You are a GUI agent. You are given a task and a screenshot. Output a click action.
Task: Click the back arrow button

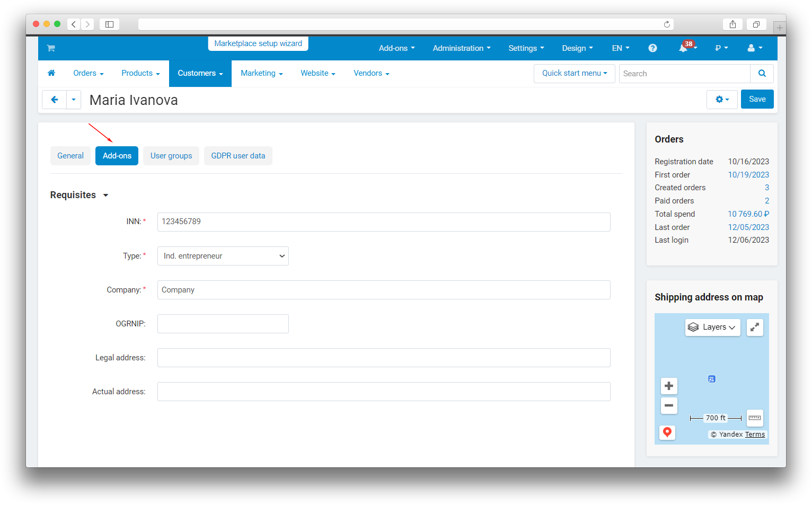[x=54, y=100]
